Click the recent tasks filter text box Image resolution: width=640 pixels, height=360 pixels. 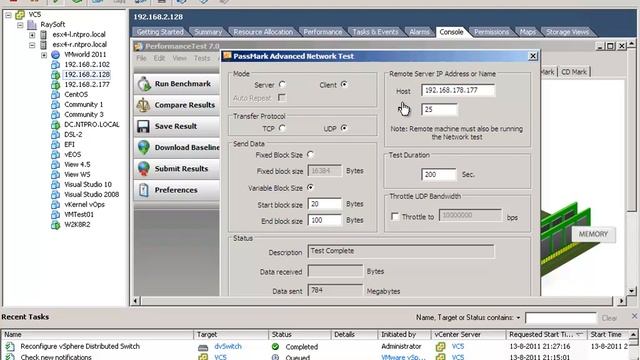(560, 318)
